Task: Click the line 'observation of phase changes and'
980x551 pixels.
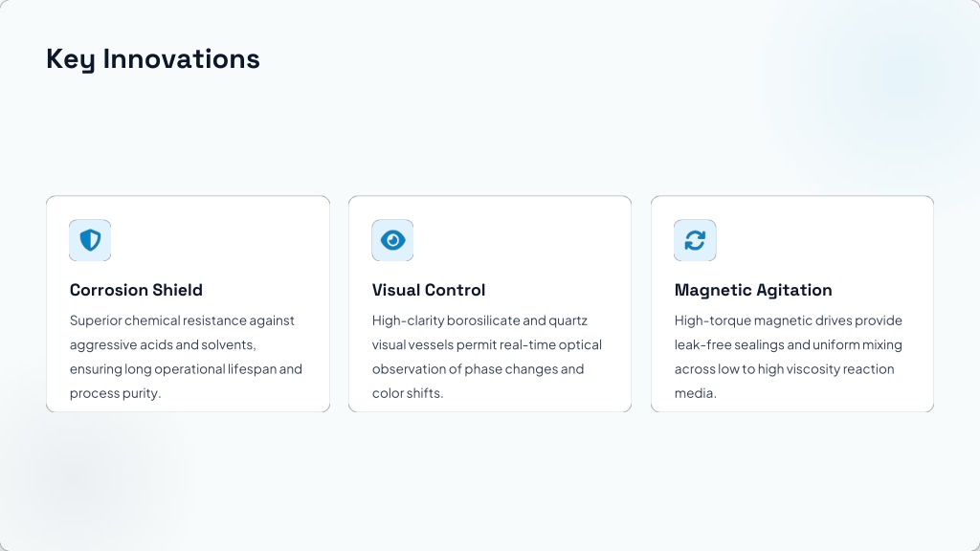Action: tap(478, 369)
